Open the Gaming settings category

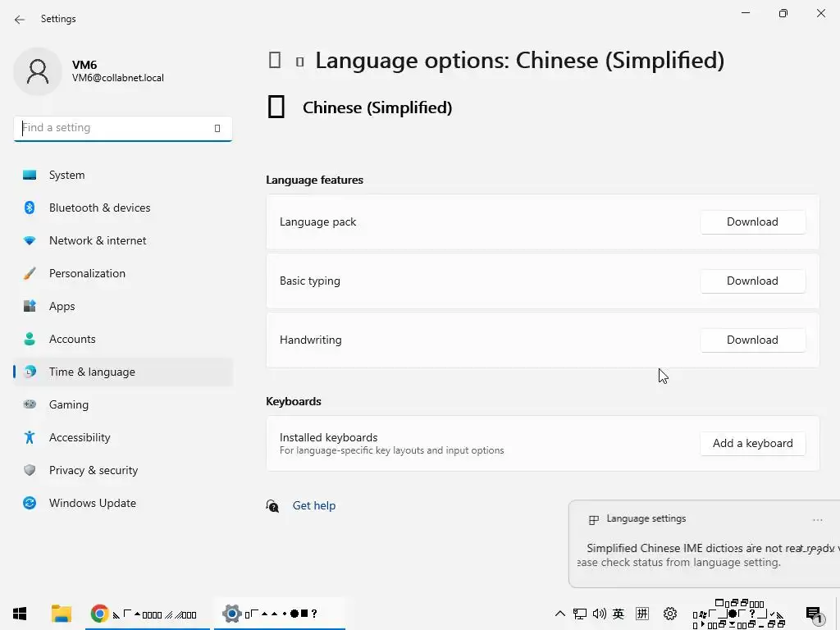(x=68, y=404)
